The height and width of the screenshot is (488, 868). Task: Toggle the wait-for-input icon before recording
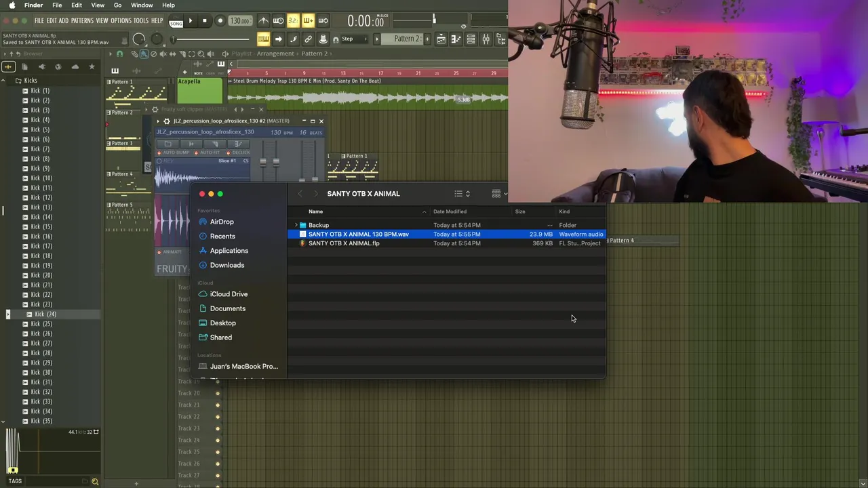[x=278, y=21]
